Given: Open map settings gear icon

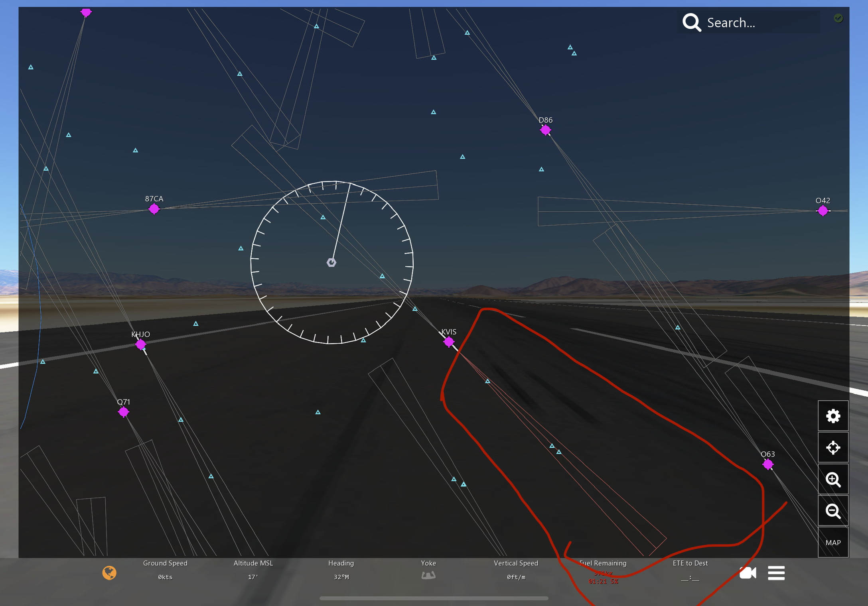Looking at the screenshot, I should coord(833,416).
